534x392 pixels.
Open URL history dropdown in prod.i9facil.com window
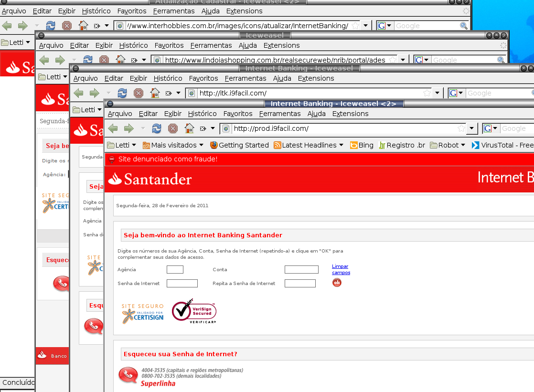tap(472, 128)
